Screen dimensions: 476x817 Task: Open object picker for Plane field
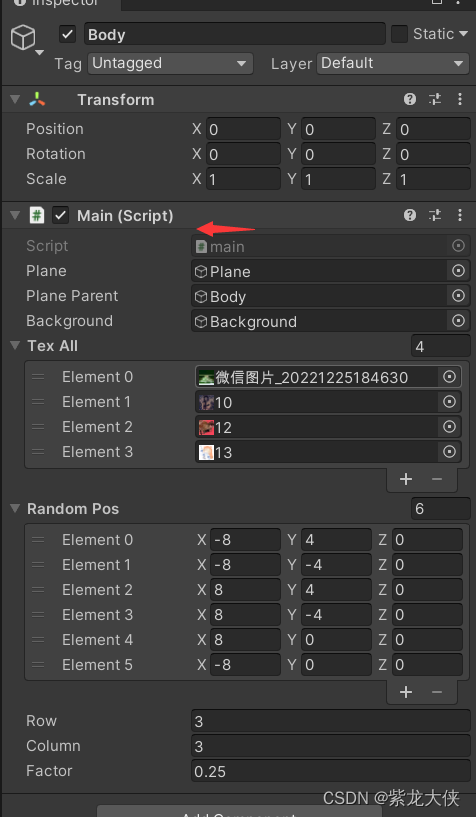tap(458, 271)
